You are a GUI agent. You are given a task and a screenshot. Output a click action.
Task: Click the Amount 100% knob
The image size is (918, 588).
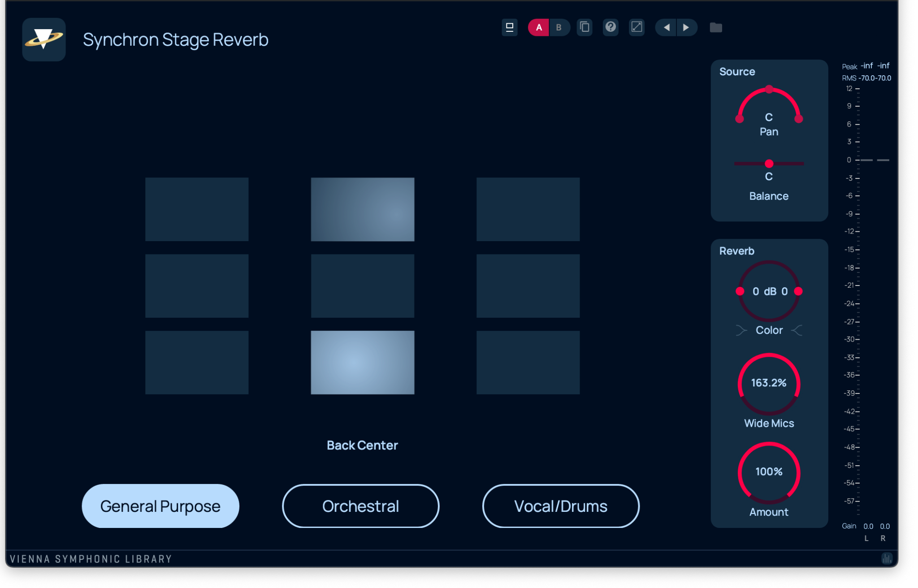[x=769, y=472]
